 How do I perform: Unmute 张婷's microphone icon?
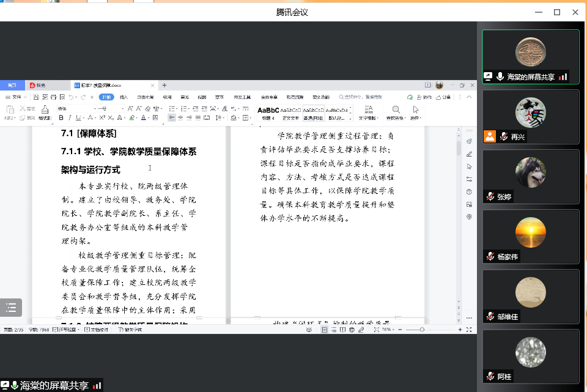pos(490,197)
